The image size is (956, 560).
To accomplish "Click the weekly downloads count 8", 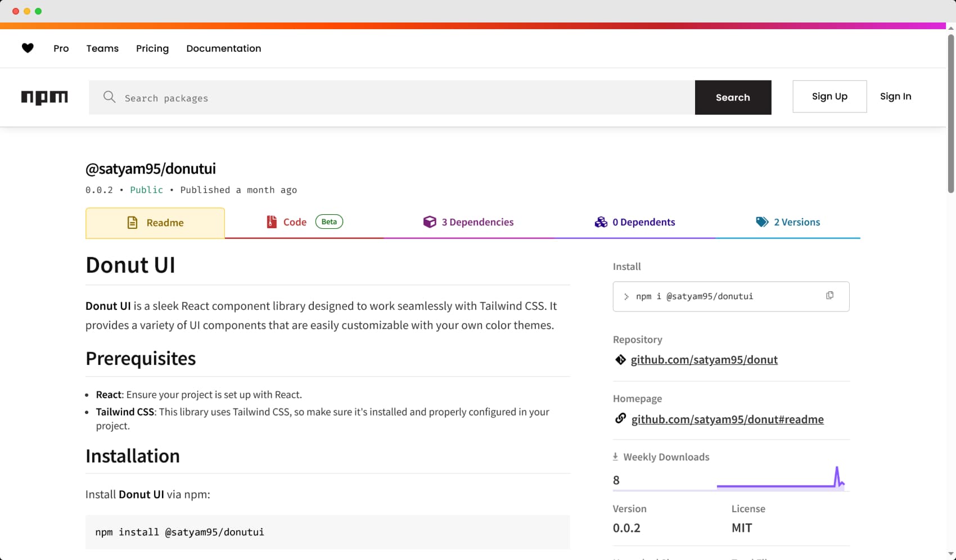I will [616, 480].
